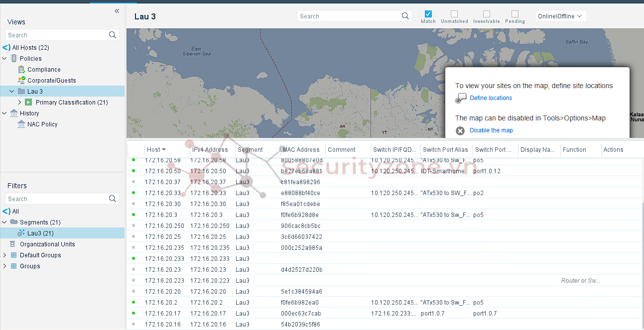
Task: Collapse the Lau 3 tree node
Action: click(12, 92)
